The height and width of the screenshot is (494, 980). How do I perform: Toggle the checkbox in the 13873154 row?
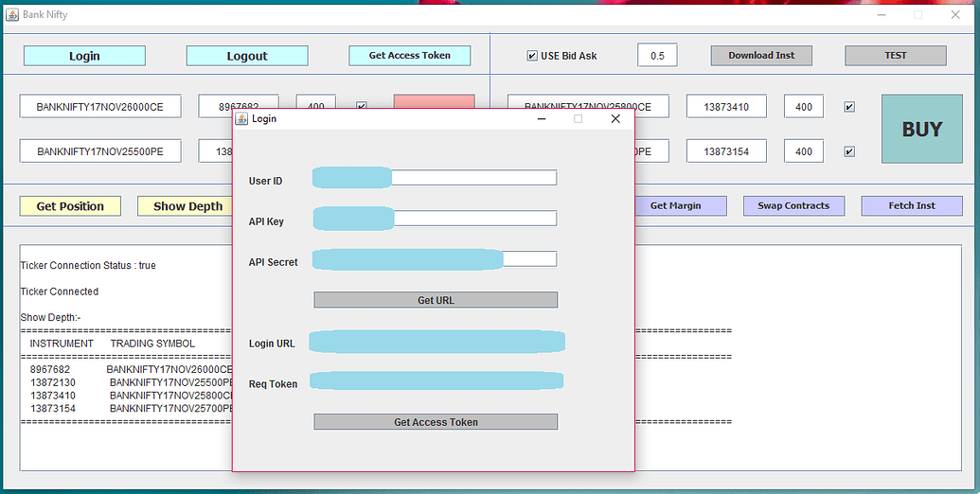tap(849, 151)
